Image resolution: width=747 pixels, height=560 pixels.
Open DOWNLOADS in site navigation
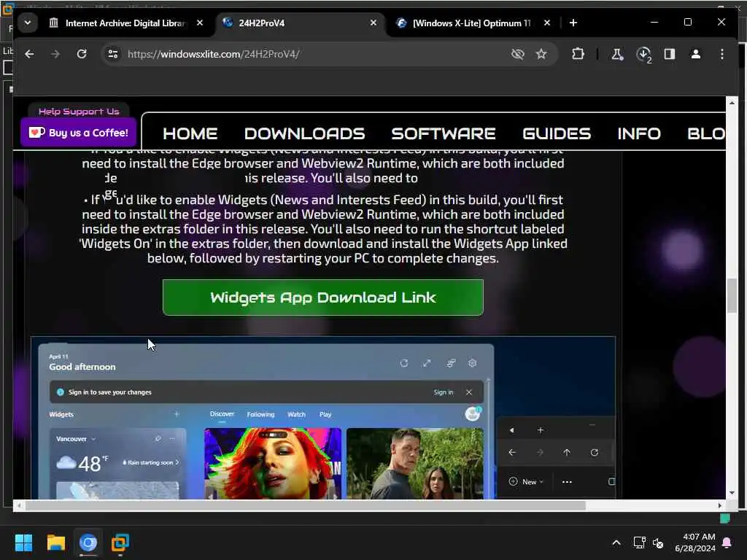coord(305,134)
